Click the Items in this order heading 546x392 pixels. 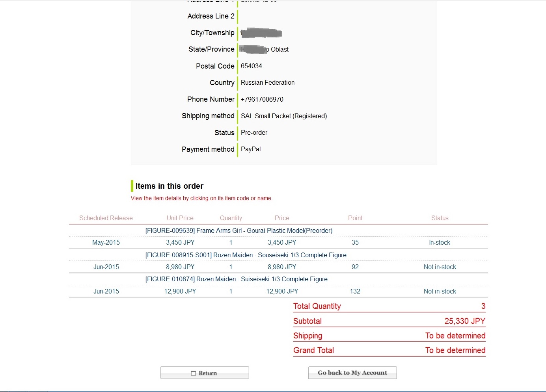point(170,186)
